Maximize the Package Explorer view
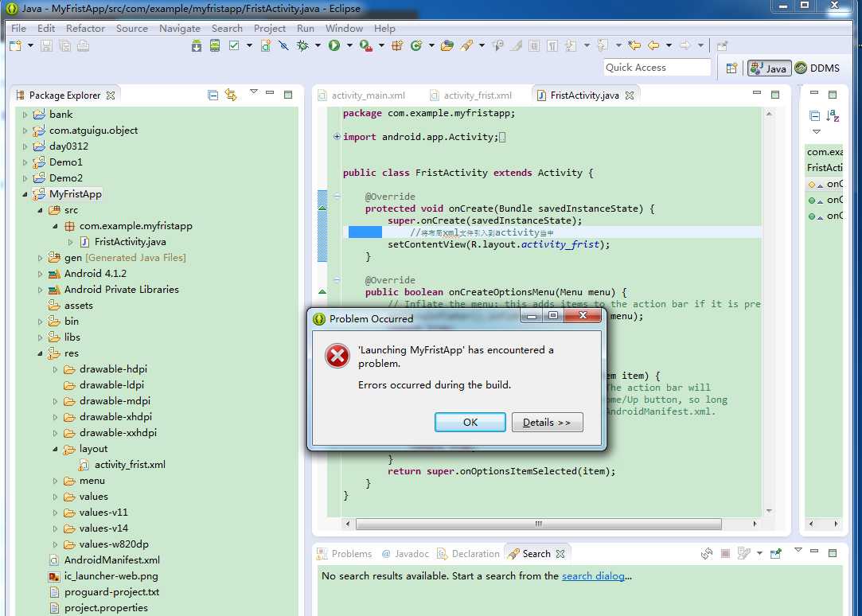 tap(287, 95)
